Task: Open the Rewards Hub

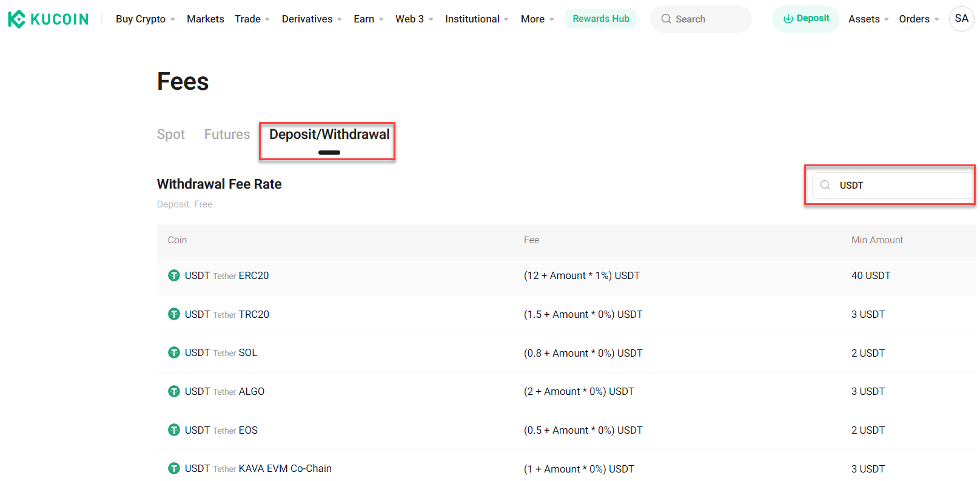Action: (601, 19)
